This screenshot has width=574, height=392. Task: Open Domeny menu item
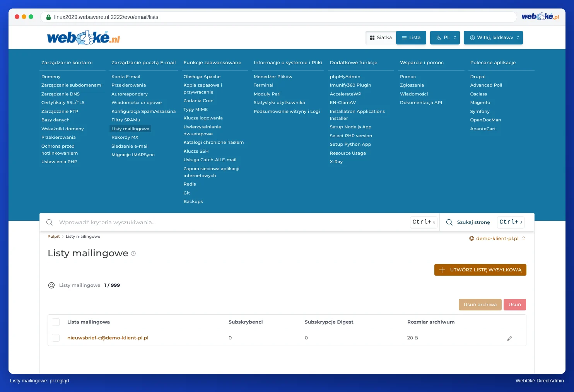point(51,77)
